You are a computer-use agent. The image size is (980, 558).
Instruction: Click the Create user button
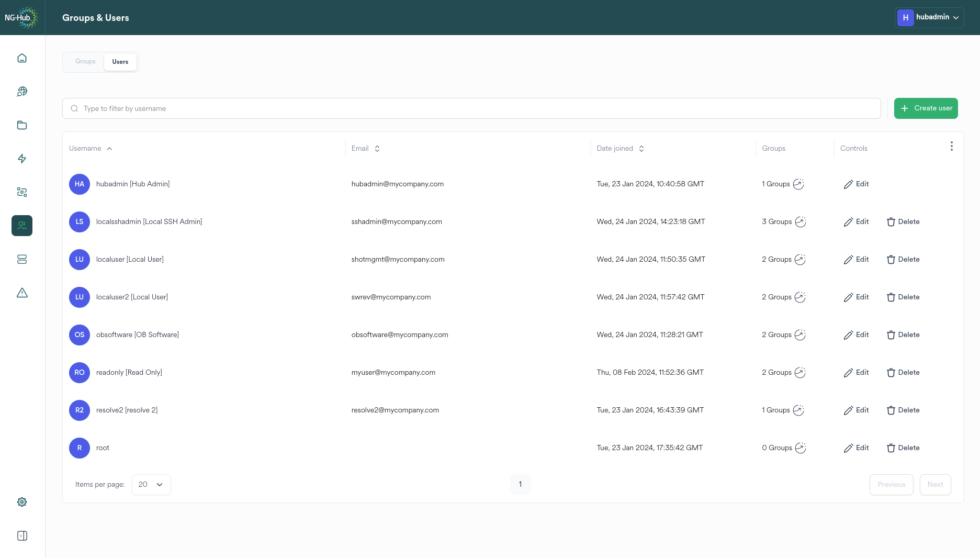(926, 108)
